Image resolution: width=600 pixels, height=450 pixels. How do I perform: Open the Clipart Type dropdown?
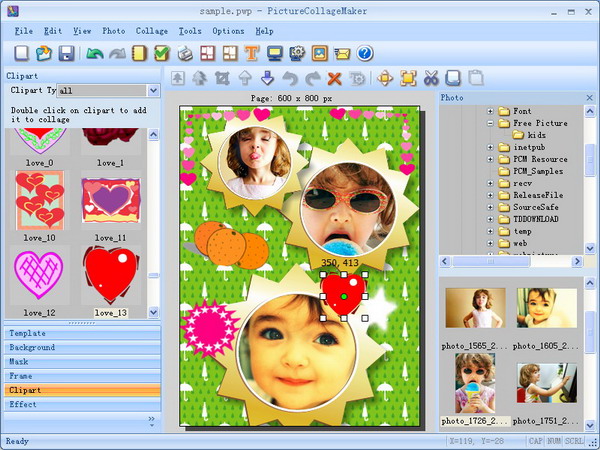[x=153, y=91]
